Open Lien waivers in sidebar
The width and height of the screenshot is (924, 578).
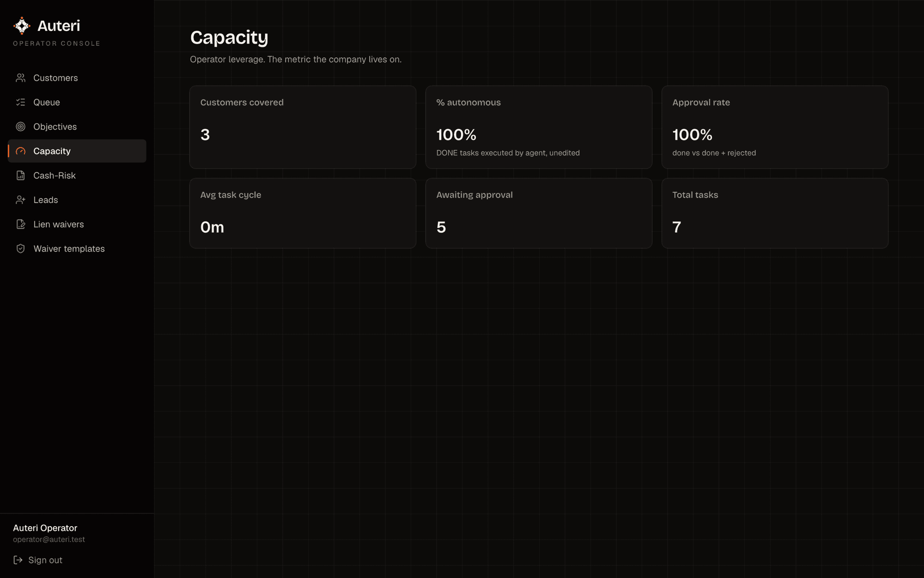77,224
